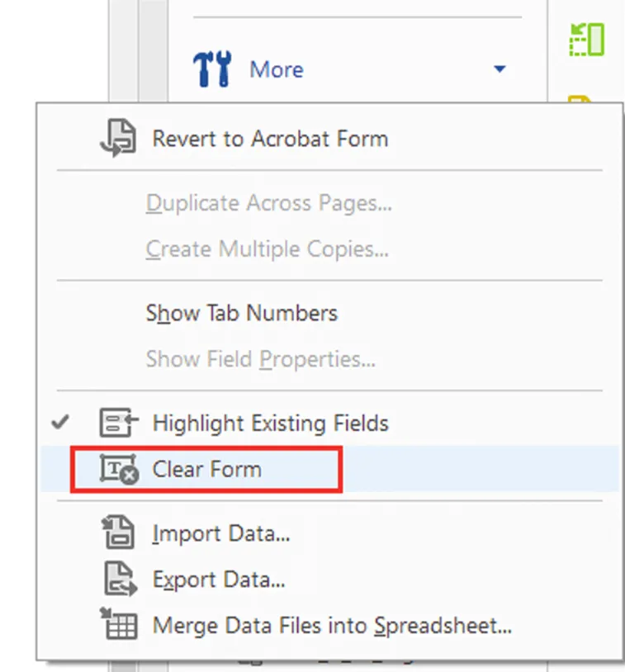This screenshot has height=672, width=625.
Task: Select the Show Tab Numbers menu entry
Action: pyautogui.click(x=241, y=313)
